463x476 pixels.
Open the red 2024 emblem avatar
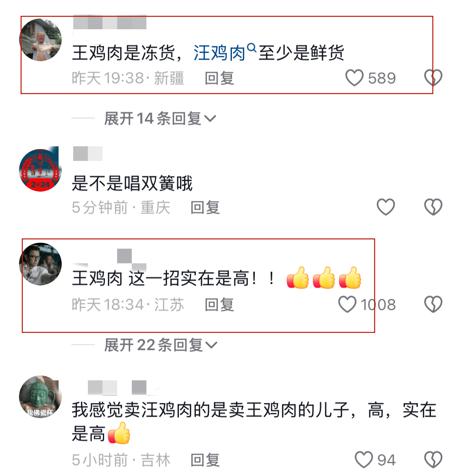click(x=40, y=170)
